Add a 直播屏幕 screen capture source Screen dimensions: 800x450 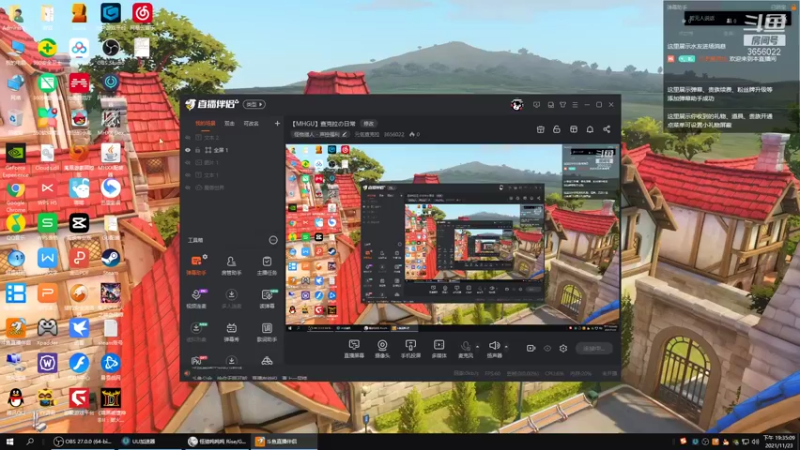354,349
